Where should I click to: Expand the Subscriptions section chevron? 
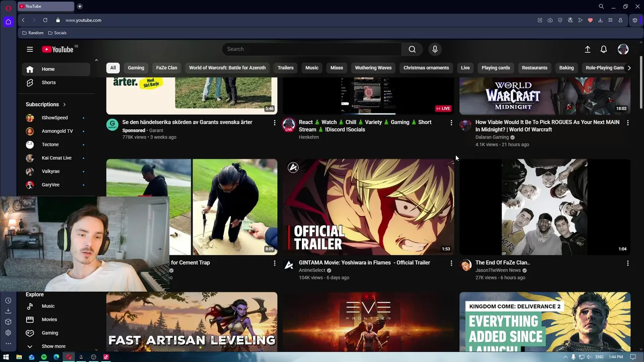(64, 105)
